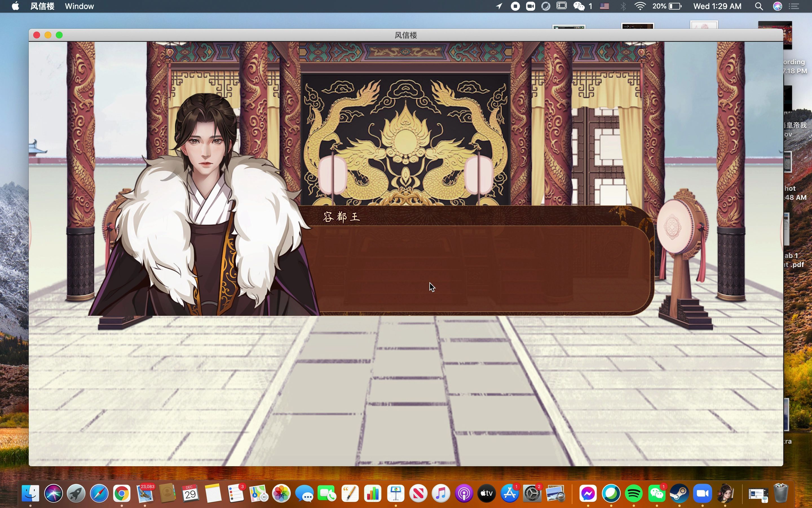Minimize the 风信楼 window with yellow button
The image size is (812, 508).
(48, 35)
